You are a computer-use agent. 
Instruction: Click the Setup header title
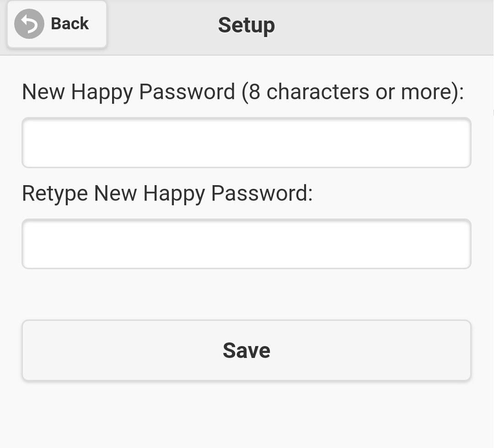pyautogui.click(x=247, y=25)
